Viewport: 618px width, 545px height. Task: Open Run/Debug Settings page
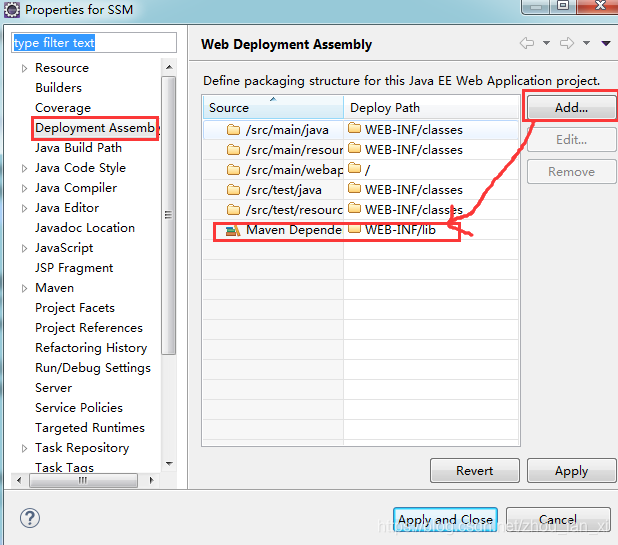93,368
